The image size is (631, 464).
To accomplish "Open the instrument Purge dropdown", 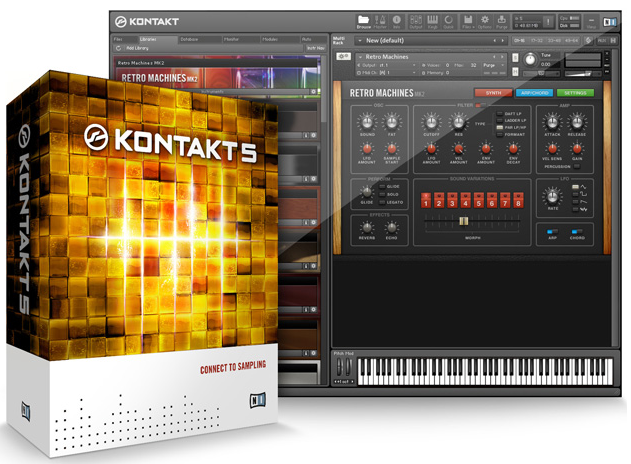I will (494, 65).
